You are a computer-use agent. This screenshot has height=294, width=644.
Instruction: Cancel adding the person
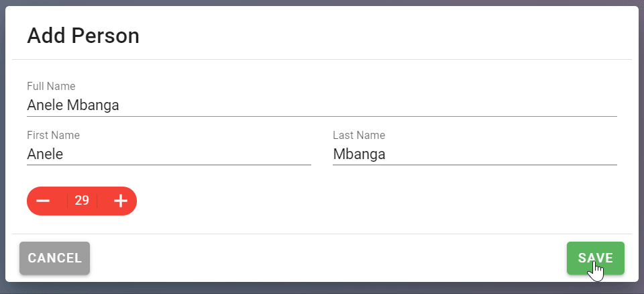54,258
